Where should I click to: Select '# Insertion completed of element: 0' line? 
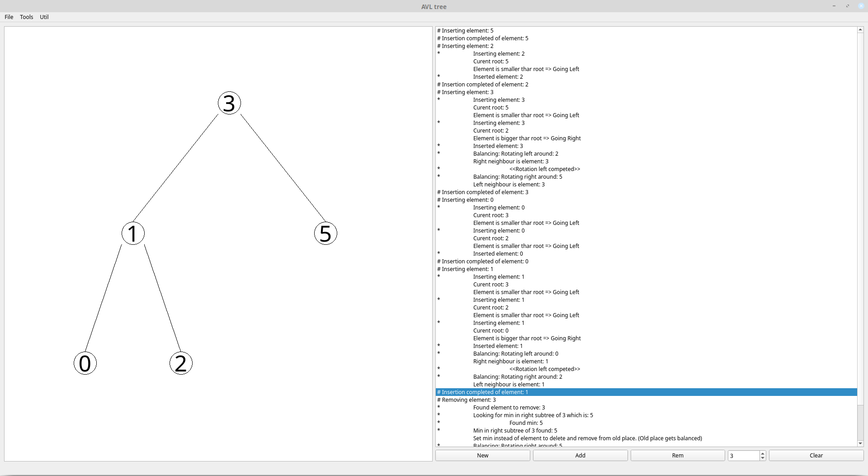[x=646, y=262]
